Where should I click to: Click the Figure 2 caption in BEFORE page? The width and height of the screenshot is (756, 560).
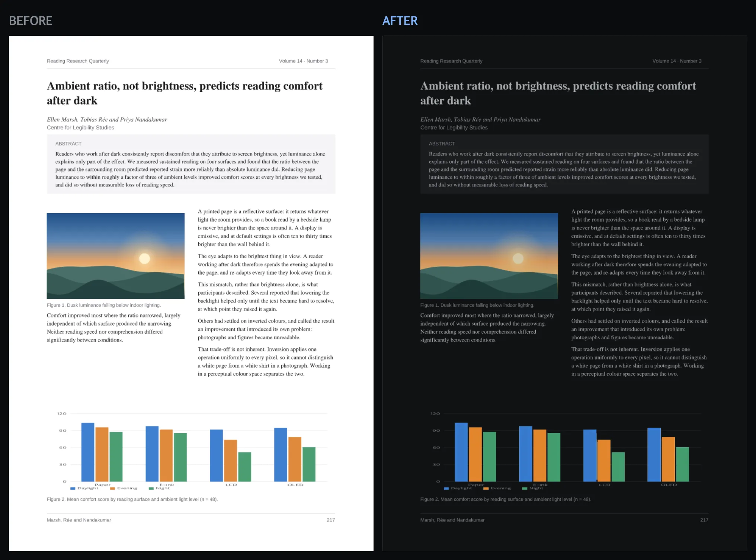coord(132,499)
